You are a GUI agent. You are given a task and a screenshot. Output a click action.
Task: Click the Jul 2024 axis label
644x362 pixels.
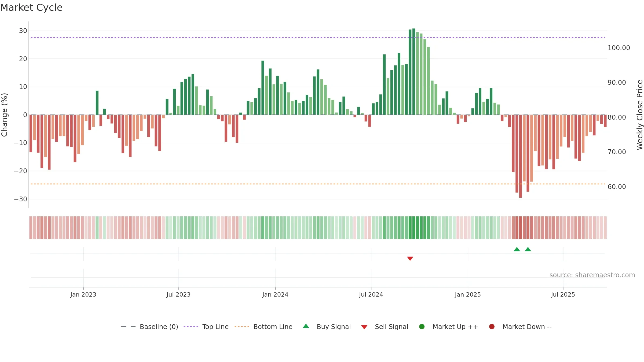pos(371,294)
